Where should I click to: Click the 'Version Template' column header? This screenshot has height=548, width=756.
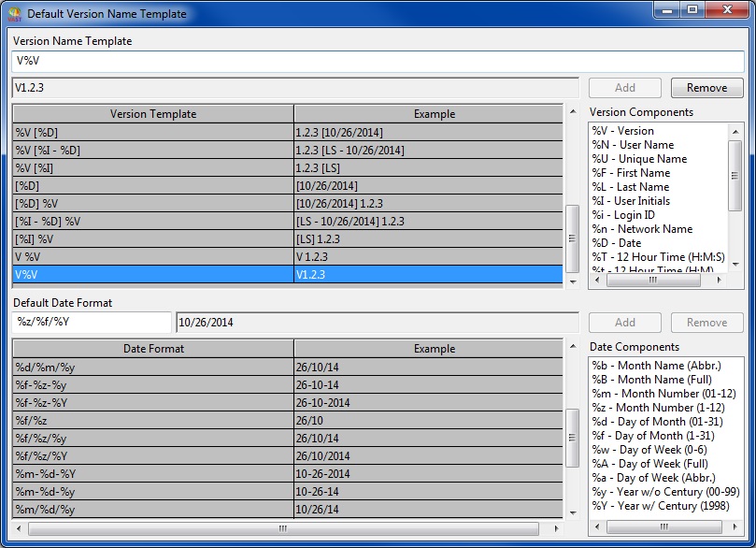tap(153, 114)
